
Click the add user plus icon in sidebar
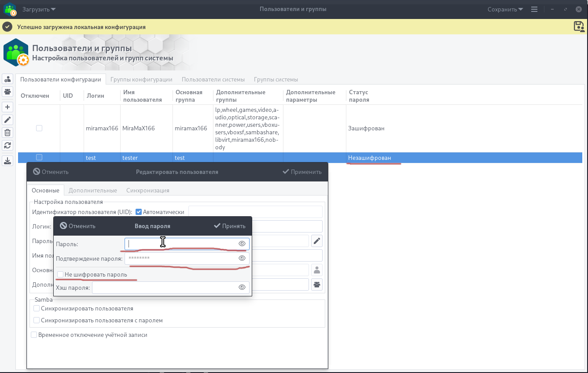coord(7,107)
